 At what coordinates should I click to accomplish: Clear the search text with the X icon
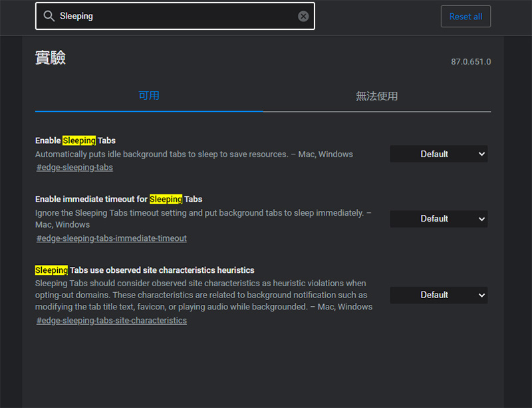pyautogui.click(x=303, y=16)
